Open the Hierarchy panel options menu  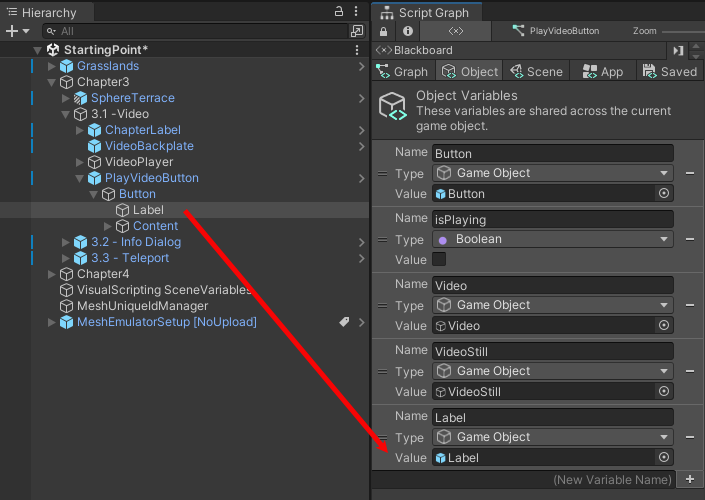[356, 11]
